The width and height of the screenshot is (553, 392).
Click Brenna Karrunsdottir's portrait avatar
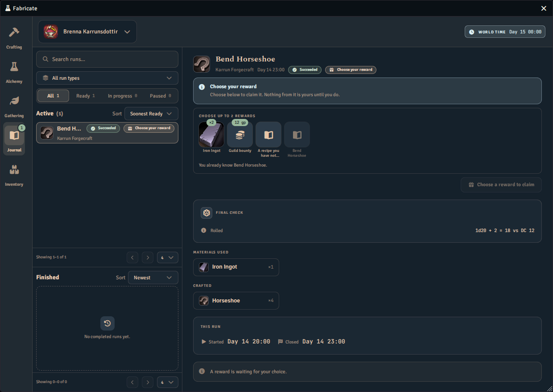51,32
